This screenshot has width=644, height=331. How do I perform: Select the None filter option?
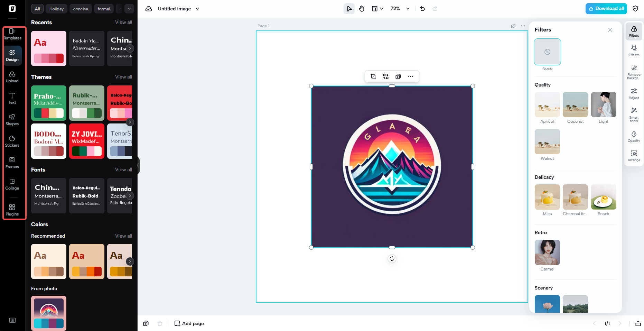[x=548, y=52]
